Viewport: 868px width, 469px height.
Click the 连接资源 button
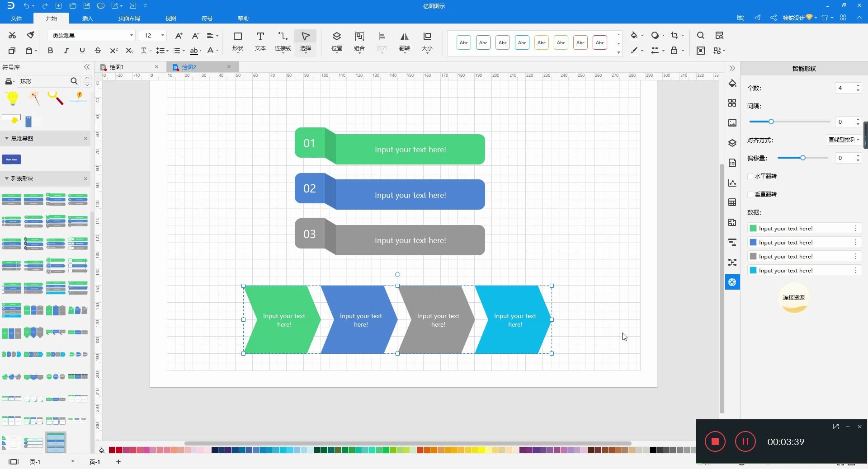[x=794, y=297]
